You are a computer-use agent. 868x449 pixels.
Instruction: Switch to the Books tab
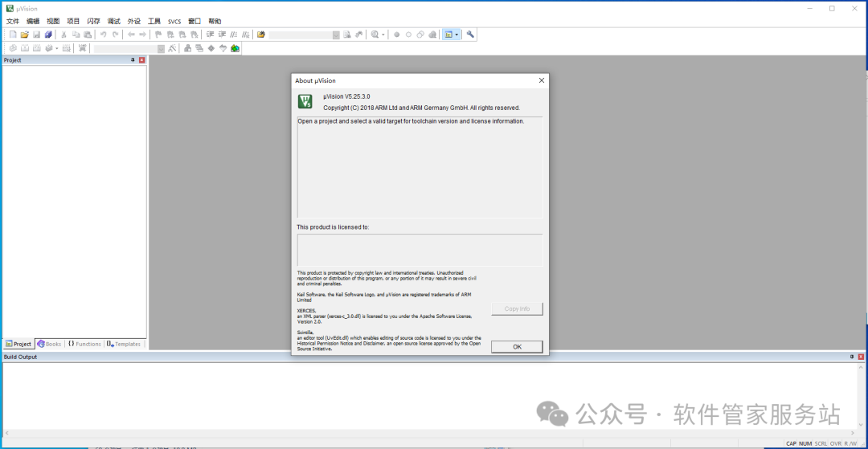click(x=49, y=344)
